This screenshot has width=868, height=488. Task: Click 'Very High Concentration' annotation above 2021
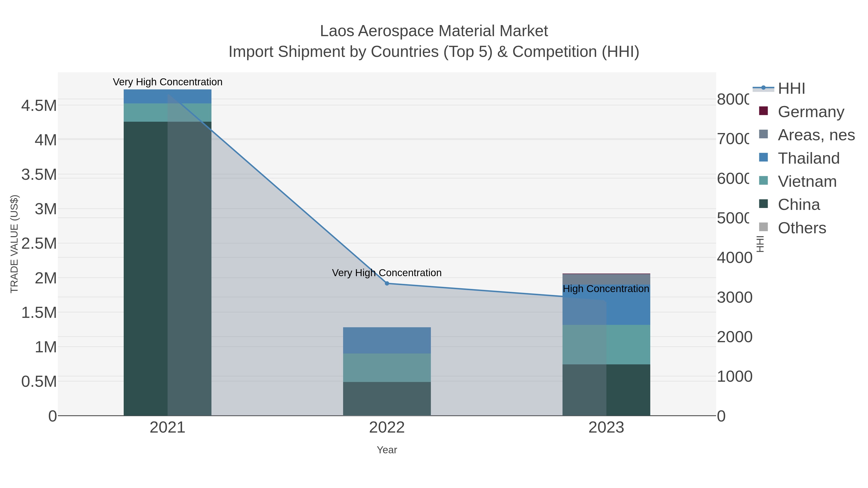pyautogui.click(x=168, y=82)
